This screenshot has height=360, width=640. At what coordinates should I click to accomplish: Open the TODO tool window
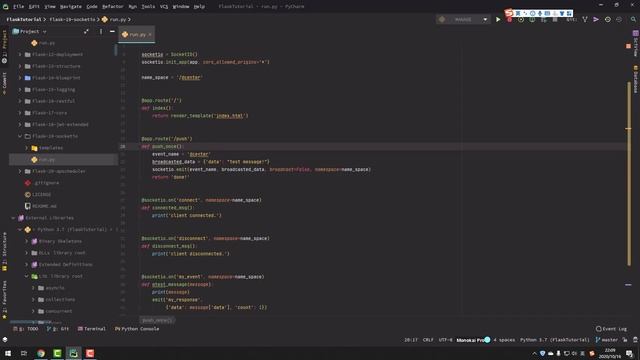[x=26, y=329]
